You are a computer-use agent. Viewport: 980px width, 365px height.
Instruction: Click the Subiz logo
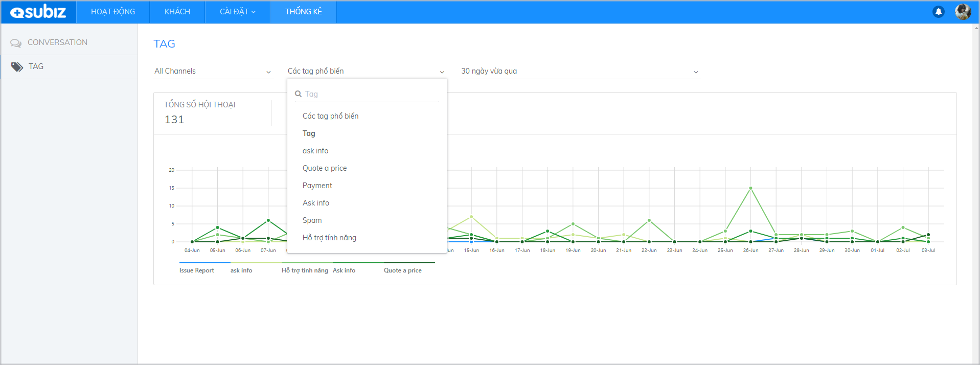pos(38,12)
